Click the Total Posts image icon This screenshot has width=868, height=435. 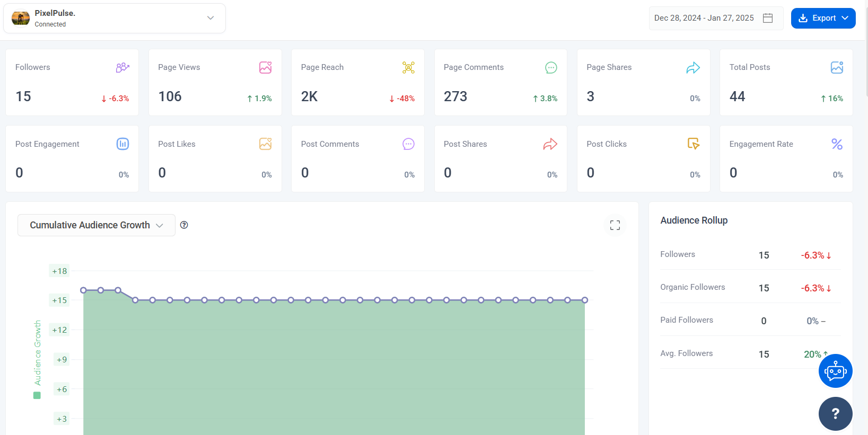click(x=837, y=67)
